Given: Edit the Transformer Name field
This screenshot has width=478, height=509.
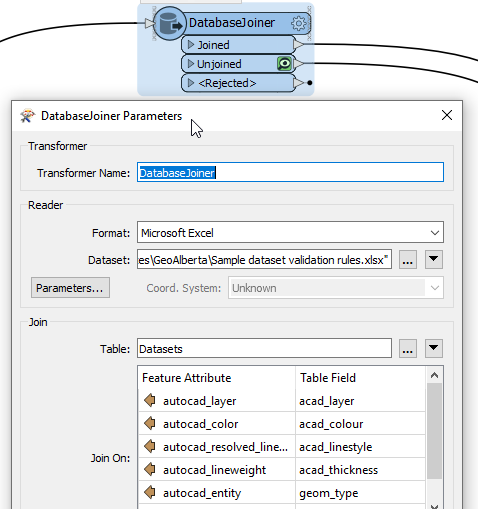Looking at the screenshot, I should pos(290,172).
